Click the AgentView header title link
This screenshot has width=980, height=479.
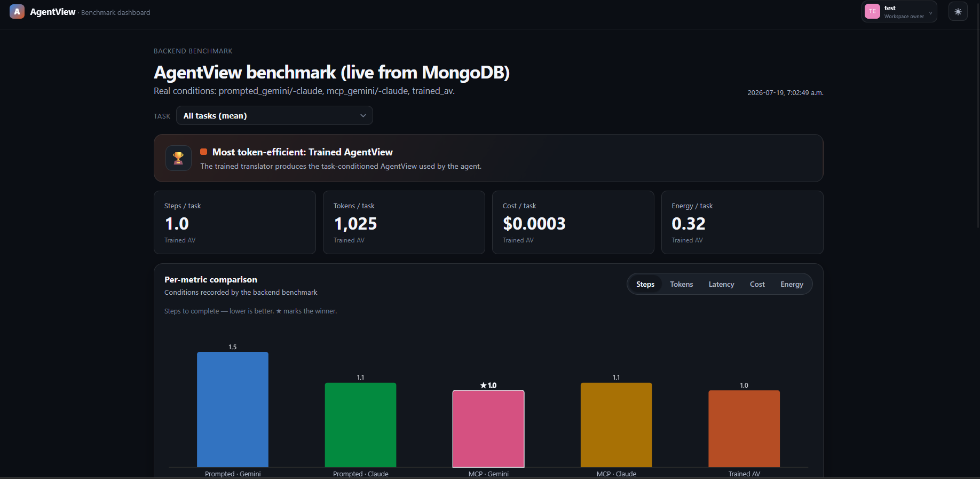(52, 12)
